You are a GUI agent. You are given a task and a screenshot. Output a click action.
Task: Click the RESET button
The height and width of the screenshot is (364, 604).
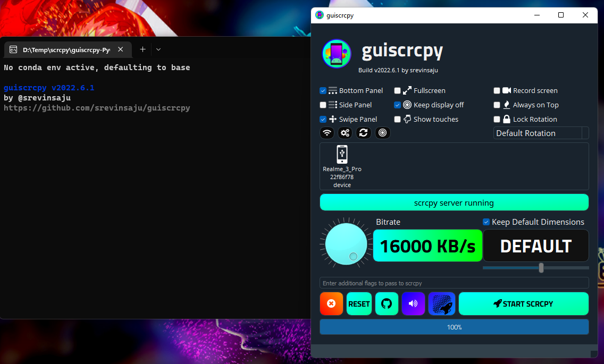(x=359, y=303)
